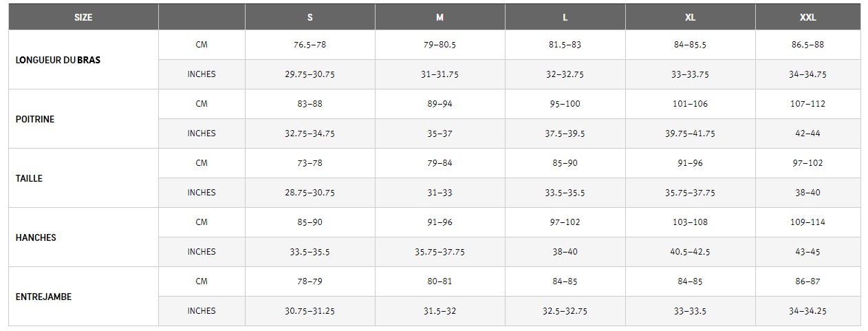Click the 76.5–78 arm length cell

(310, 45)
